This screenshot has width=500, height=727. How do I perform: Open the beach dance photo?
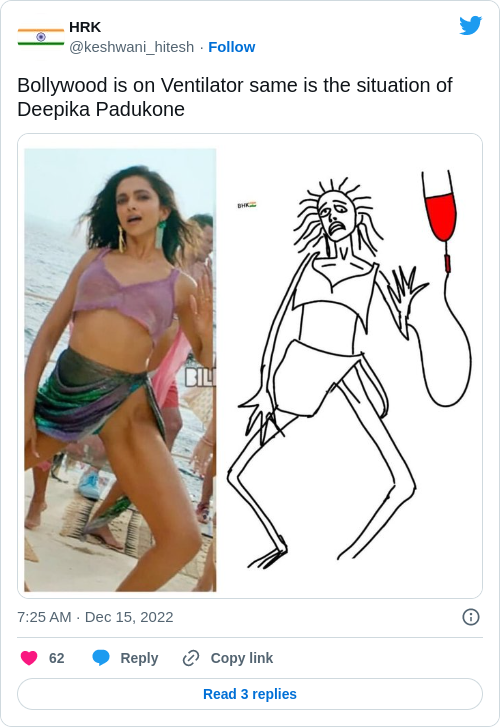[x=120, y=370]
